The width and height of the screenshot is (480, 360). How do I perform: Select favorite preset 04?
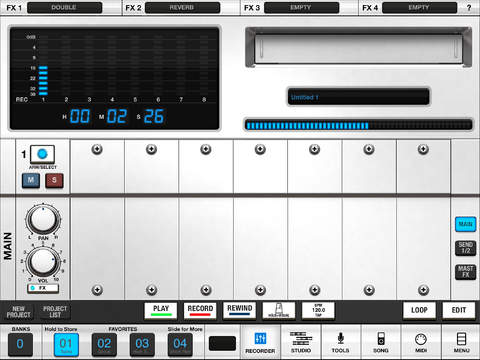180,344
